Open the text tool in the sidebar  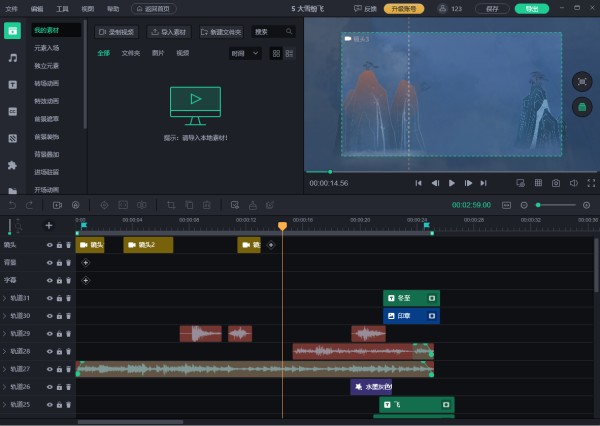click(13, 84)
